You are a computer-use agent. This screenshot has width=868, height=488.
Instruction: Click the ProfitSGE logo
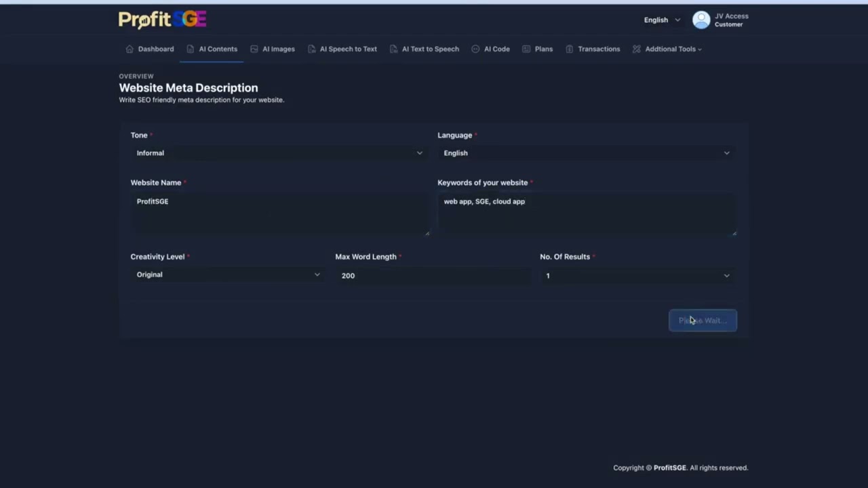(x=162, y=20)
